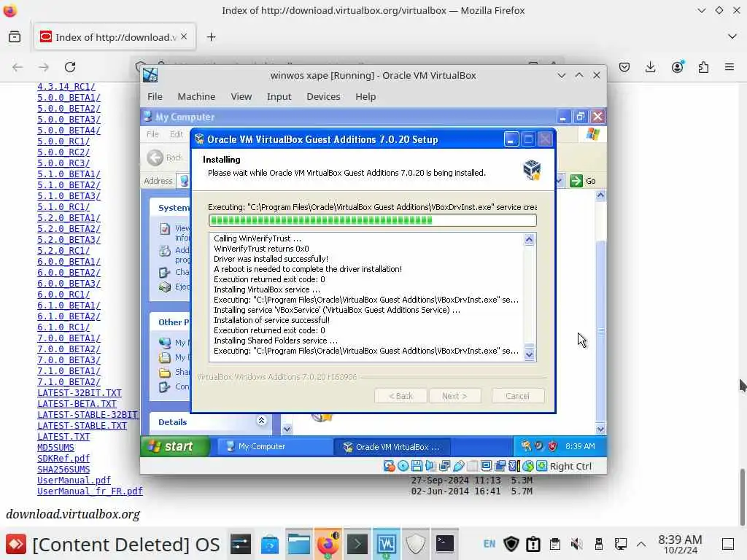This screenshot has height=560, width=747.
Task: Click the installer log scroll-down arrow
Action: 530,354
